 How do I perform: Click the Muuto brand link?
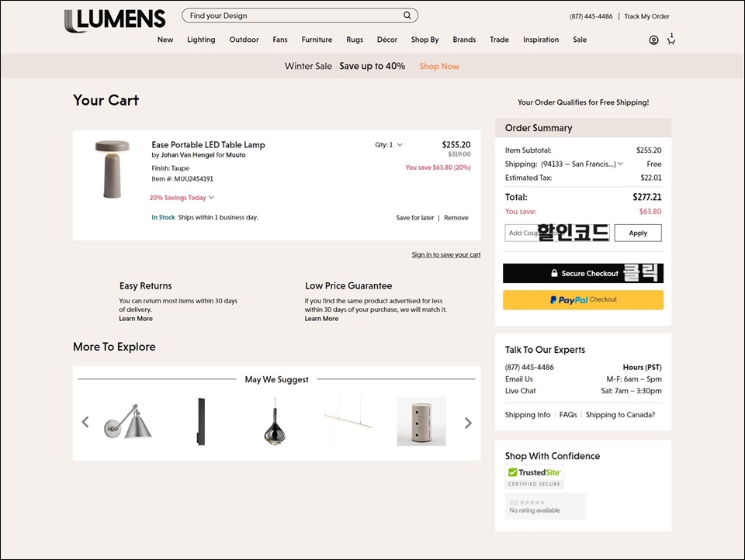click(236, 155)
